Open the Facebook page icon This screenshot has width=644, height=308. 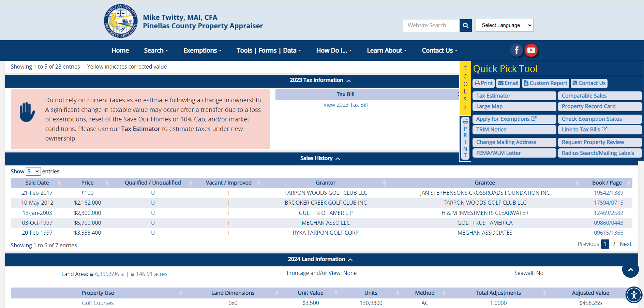[516, 50]
